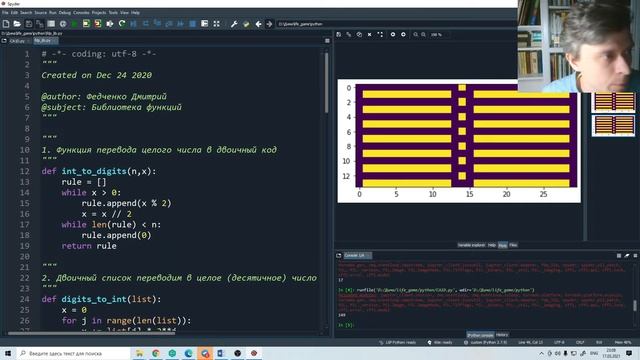Click the first plot thumbnail
The width and height of the screenshot is (640, 360).
[x=613, y=102]
